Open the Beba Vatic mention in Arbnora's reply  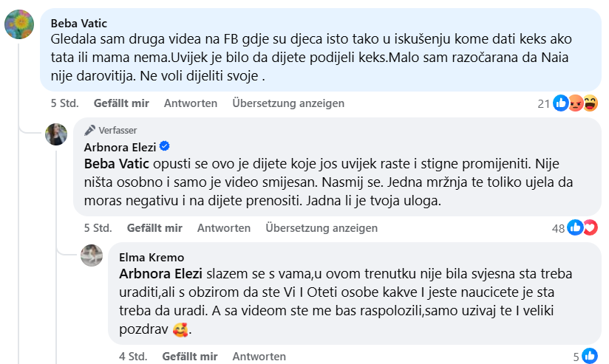pyautogui.click(x=117, y=162)
